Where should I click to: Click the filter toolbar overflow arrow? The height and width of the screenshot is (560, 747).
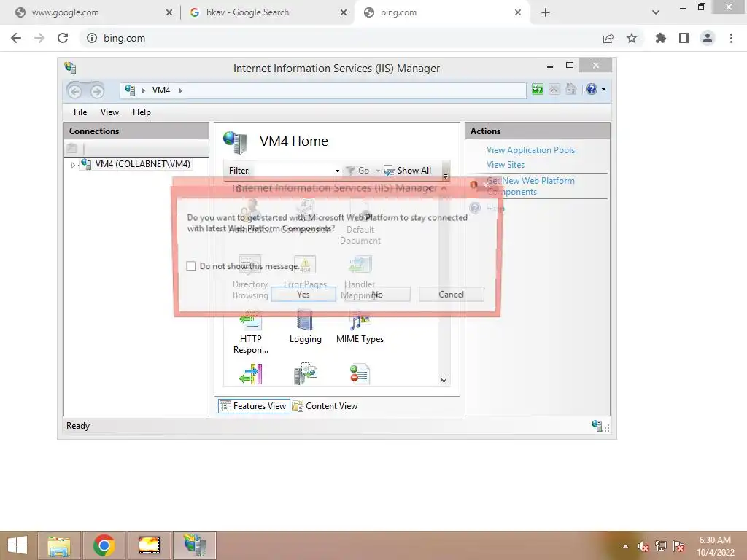tap(446, 176)
